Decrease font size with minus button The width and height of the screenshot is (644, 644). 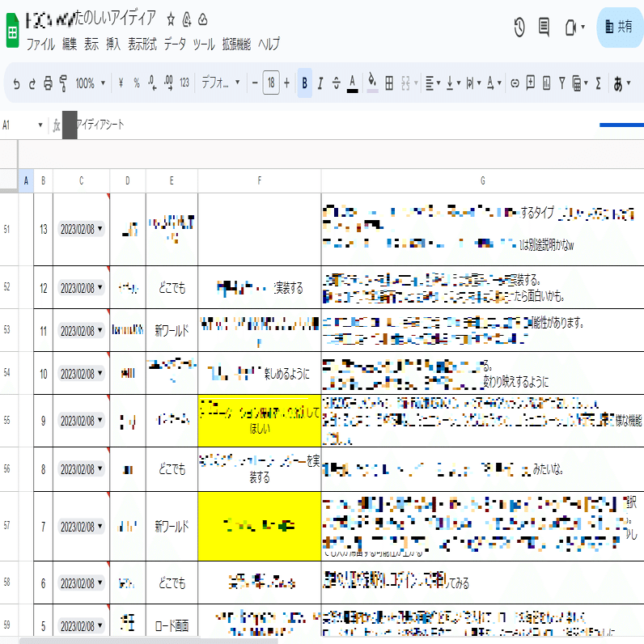(x=255, y=83)
